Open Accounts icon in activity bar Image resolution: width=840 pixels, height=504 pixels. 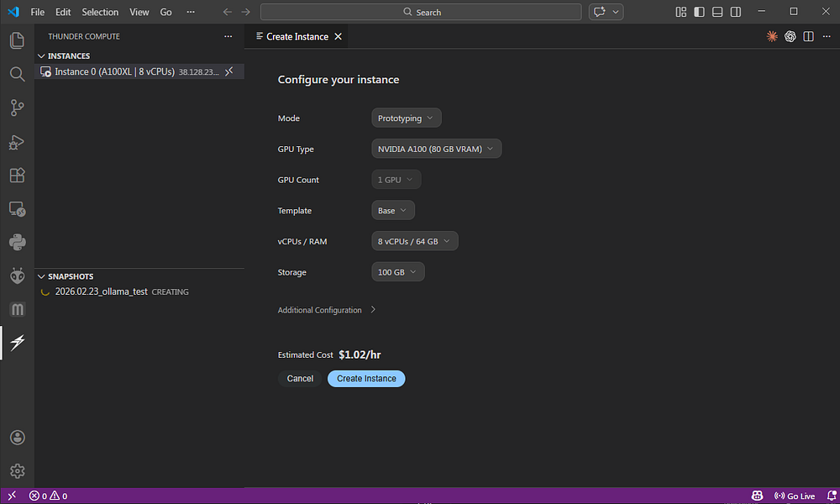(17, 438)
